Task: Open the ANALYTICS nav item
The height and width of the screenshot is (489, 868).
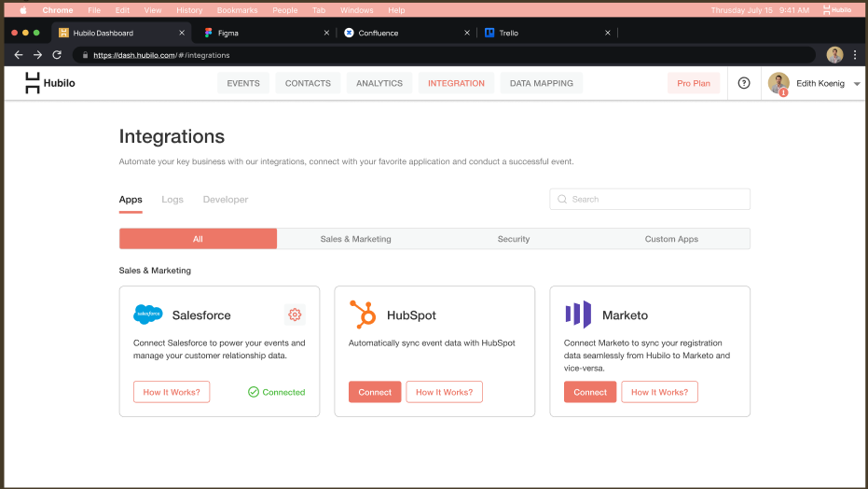Action: tap(379, 83)
